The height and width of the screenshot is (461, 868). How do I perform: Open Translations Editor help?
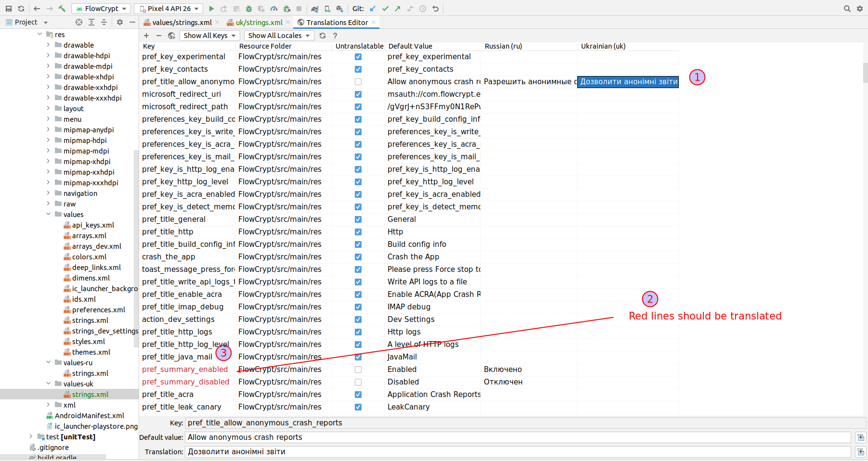[x=335, y=35]
